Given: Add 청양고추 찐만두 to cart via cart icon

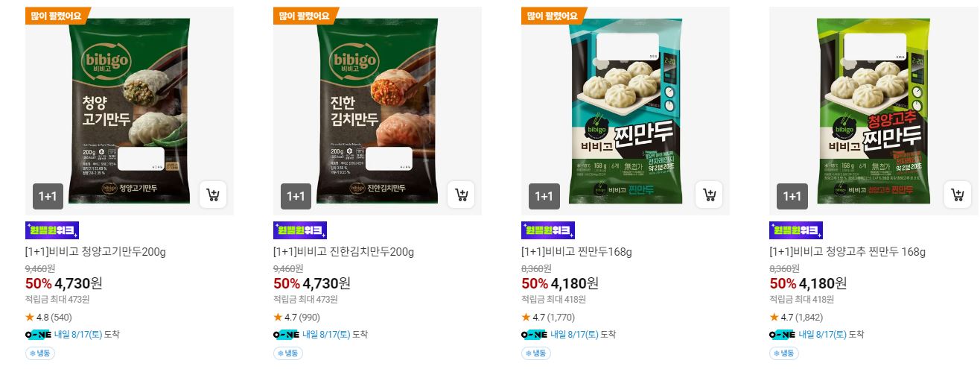Looking at the screenshot, I should point(957,196).
